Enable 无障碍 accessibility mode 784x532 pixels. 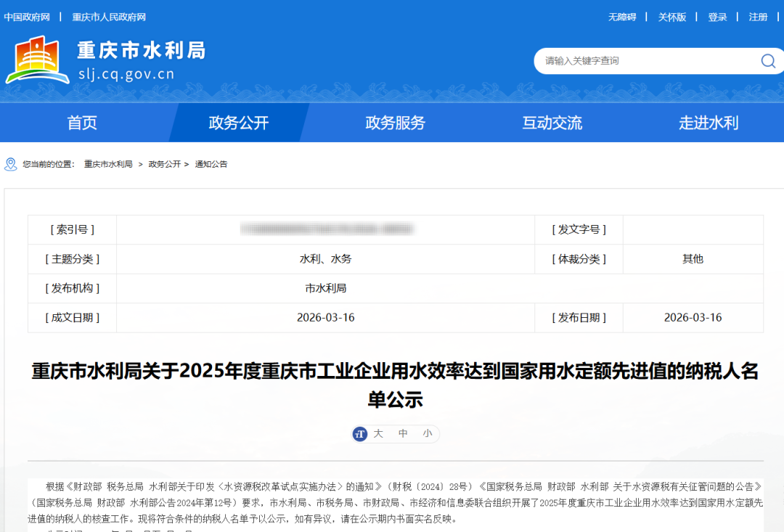tap(622, 17)
